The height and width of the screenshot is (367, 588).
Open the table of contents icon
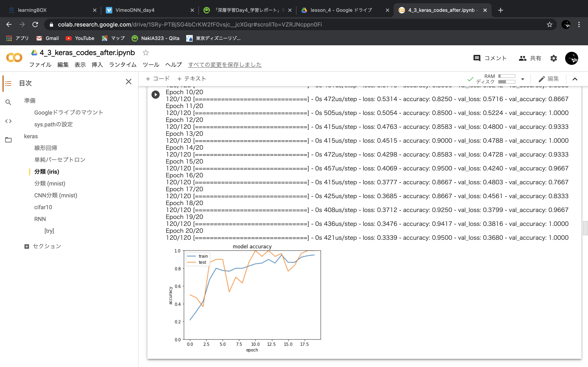tap(8, 84)
